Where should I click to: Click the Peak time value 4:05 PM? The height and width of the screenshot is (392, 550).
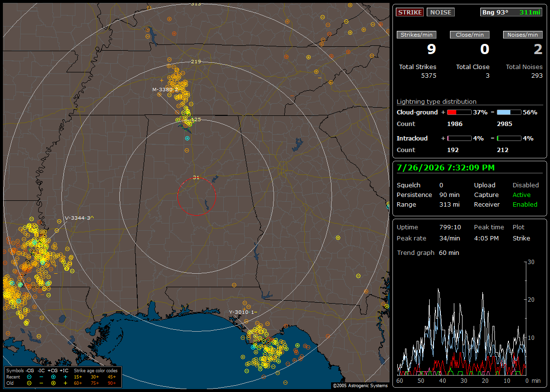[486, 238]
